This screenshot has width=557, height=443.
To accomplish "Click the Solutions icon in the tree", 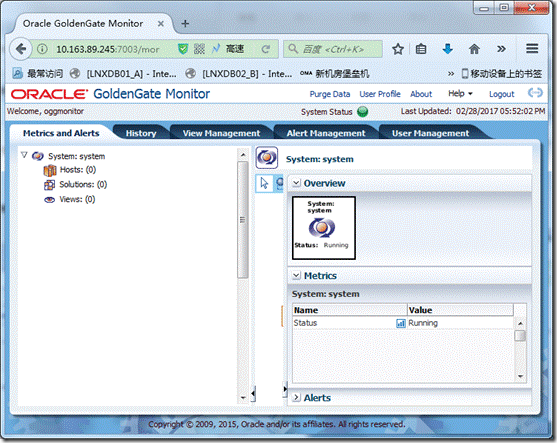I will click(x=49, y=185).
